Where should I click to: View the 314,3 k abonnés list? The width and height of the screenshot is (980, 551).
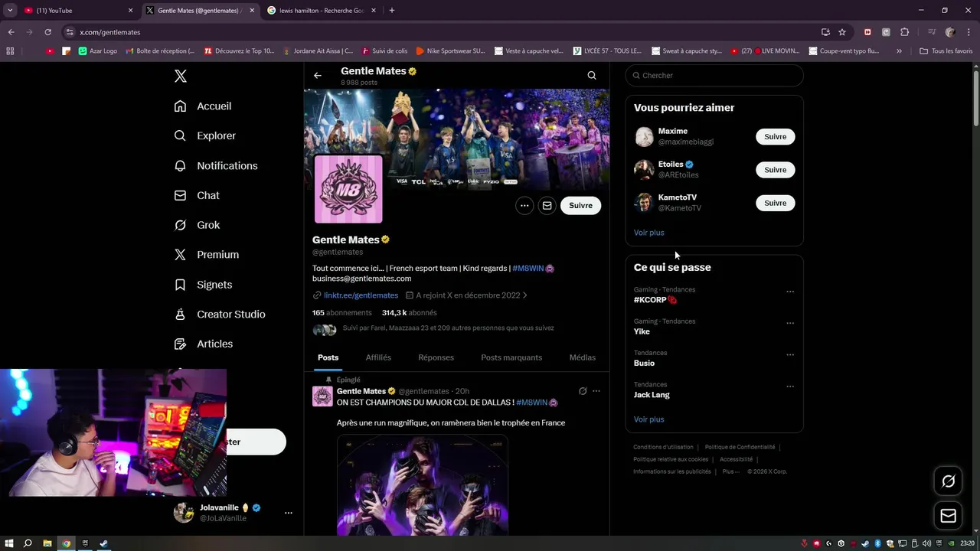click(410, 313)
